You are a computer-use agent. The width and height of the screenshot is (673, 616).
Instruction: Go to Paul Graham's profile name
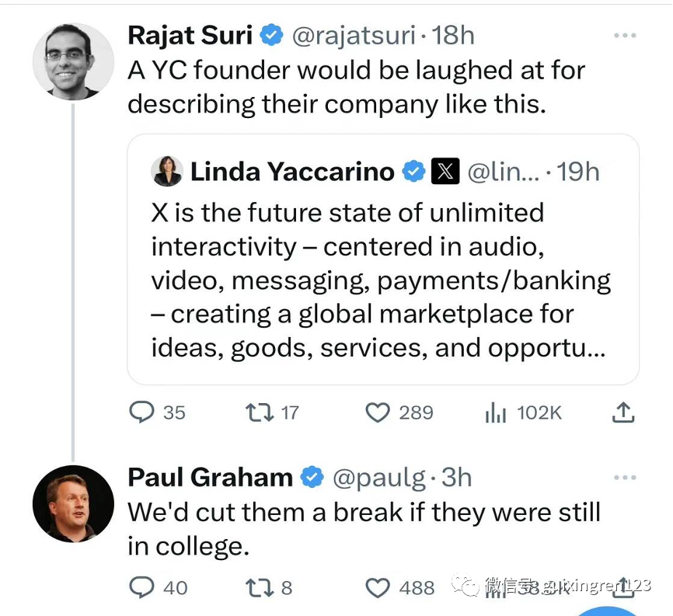pos(210,477)
